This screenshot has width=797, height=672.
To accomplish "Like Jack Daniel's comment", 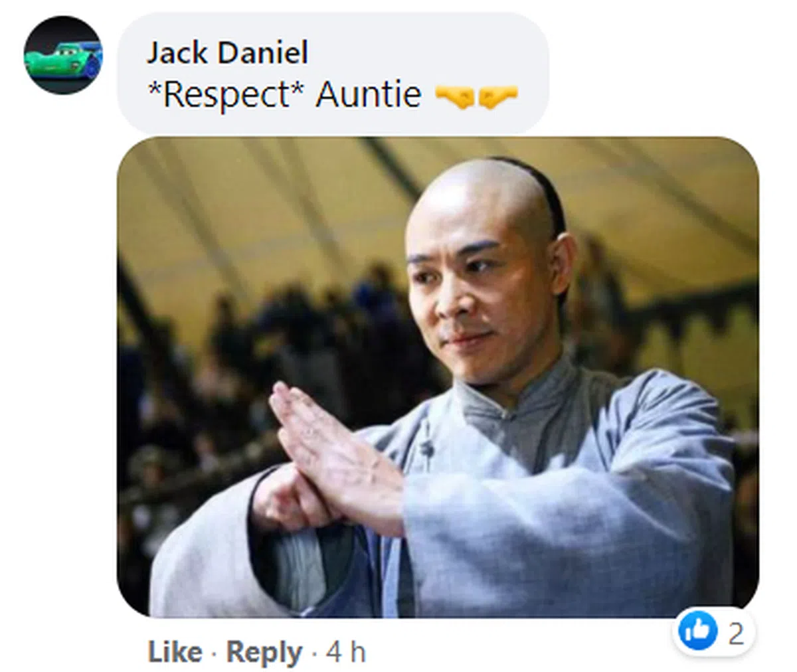I will (x=175, y=652).
